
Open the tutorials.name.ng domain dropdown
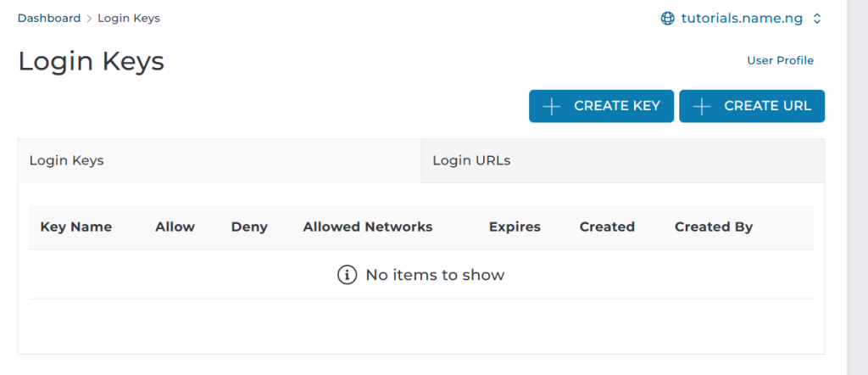pos(742,19)
